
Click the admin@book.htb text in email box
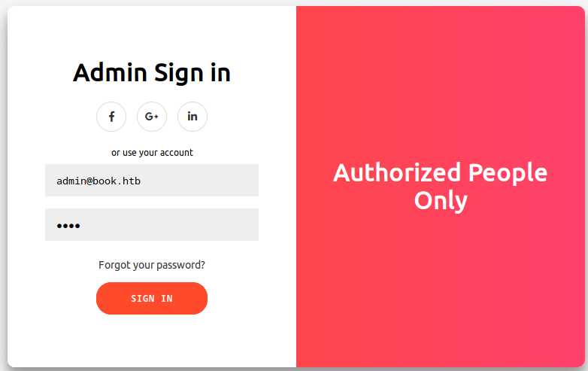pyautogui.click(x=99, y=181)
